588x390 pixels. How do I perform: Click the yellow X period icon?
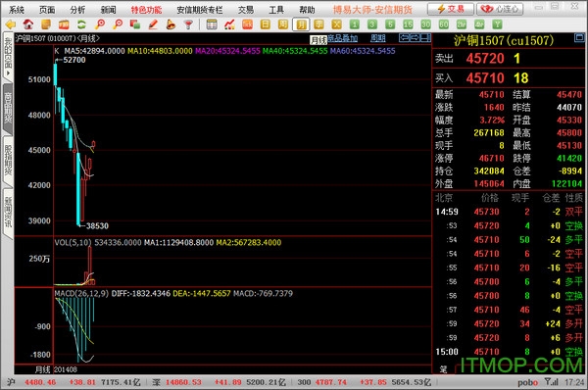coord(336,24)
